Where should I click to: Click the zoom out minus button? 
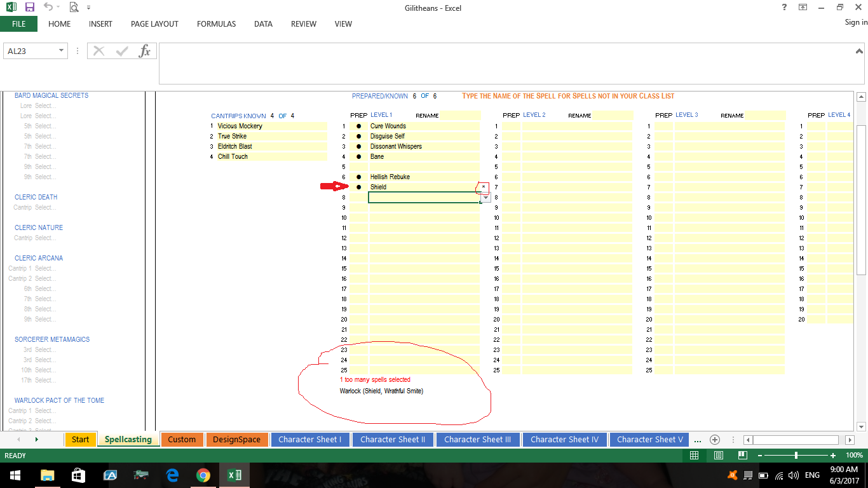(x=759, y=456)
